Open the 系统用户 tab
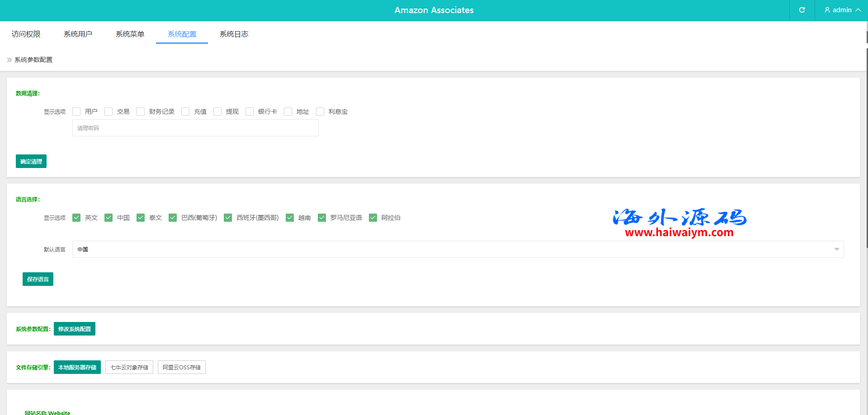 [78, 34]
